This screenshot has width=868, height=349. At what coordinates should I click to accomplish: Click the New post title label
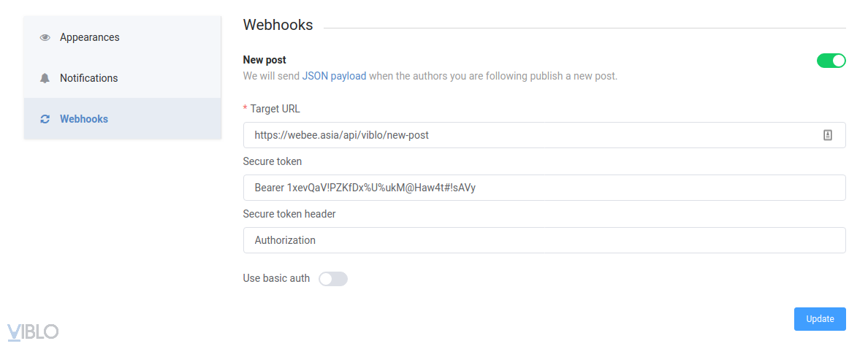pyautogui.click(x=264, y=60)
